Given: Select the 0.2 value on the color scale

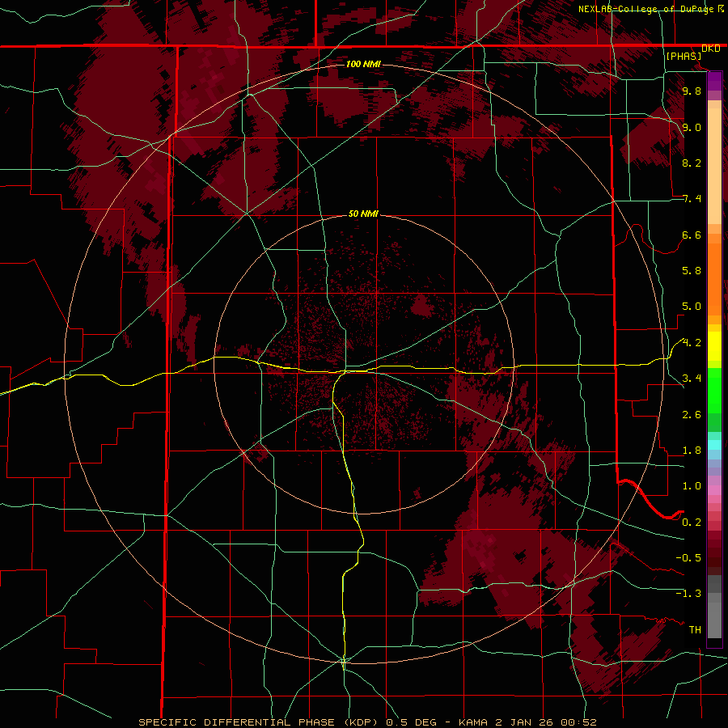Looking at the screenshot, I should tap(692, 522).
